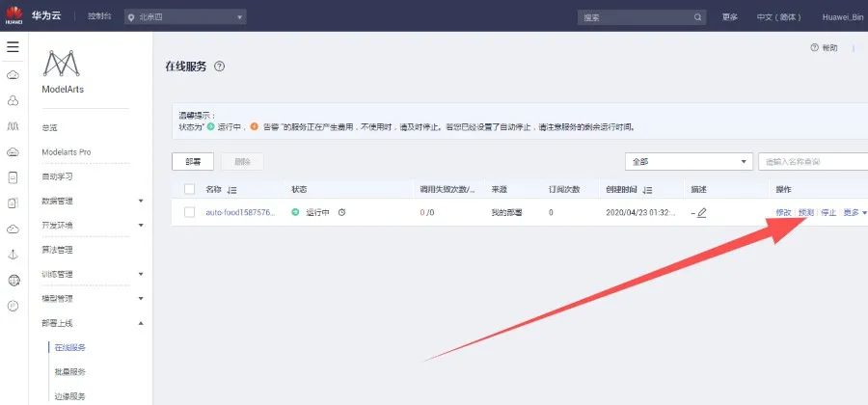Click the 我的部署 source cell
868x405 pixels.
pyautogui.click(x=507, y=212)
